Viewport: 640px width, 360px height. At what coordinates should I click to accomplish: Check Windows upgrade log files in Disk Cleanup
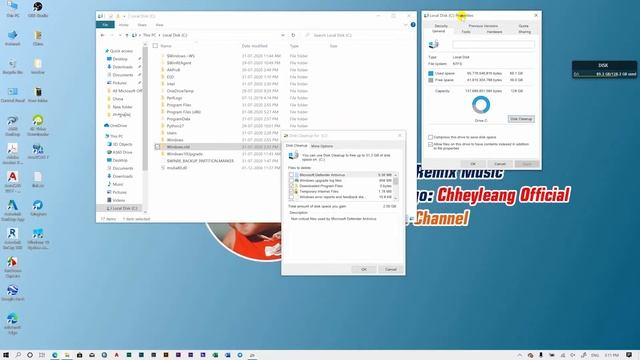(291, 180)
